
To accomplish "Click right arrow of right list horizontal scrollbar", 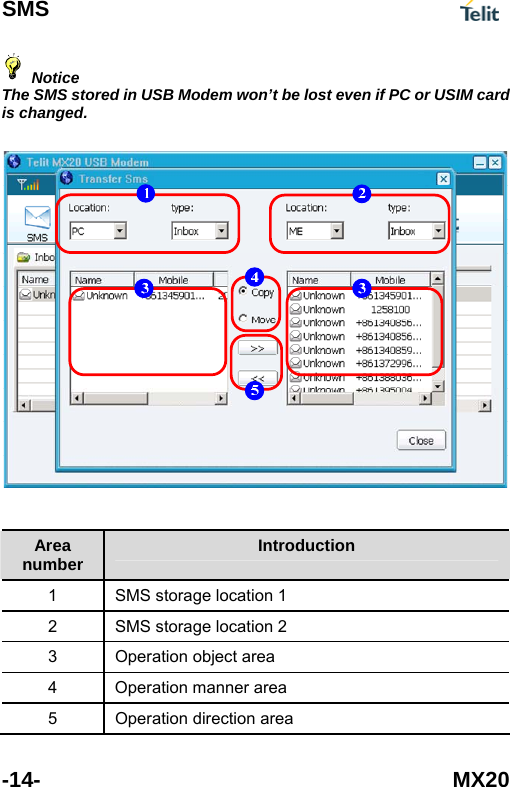I will point(425,399).
